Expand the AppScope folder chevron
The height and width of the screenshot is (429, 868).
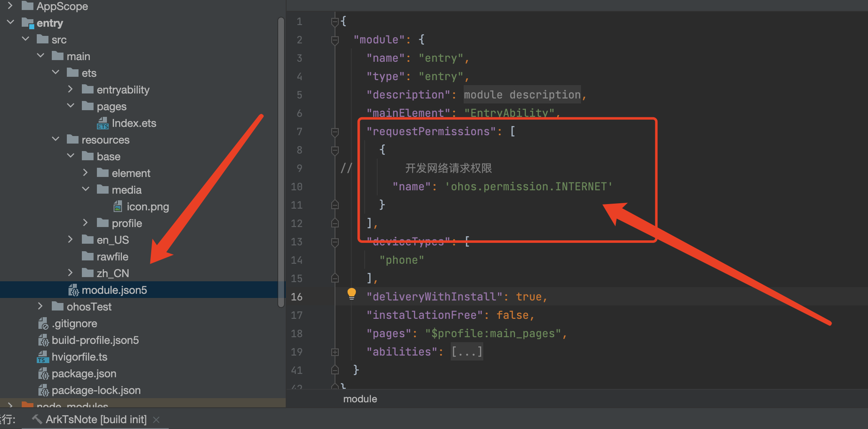[x=10, y=5]
